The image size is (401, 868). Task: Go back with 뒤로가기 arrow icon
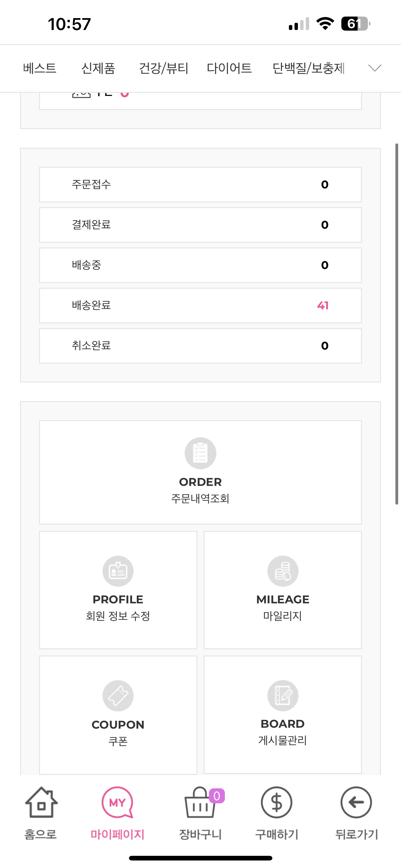click(x=356, y=803)
